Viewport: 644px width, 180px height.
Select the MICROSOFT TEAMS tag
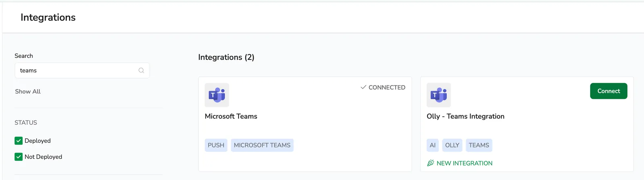262,145
